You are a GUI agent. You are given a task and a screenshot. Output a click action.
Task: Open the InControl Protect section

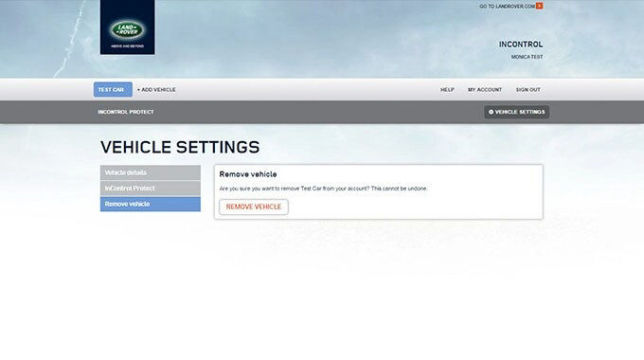[x=126, y=112]
